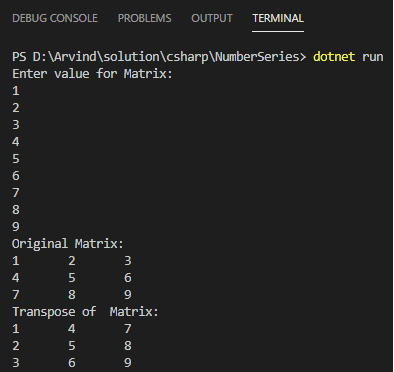
Task: Switch to the DEBUG CONSOLE tab
Action: [x=55, y=18]
